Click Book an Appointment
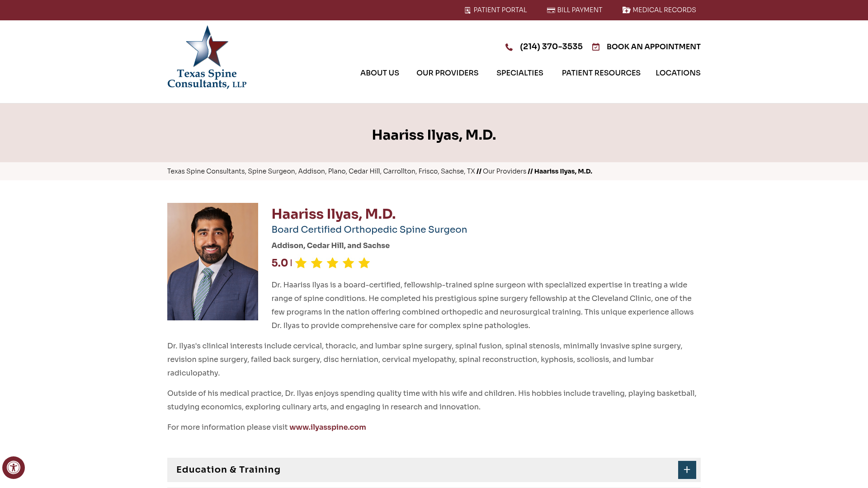This screenshot has height=488, width=868. point(653,47)
